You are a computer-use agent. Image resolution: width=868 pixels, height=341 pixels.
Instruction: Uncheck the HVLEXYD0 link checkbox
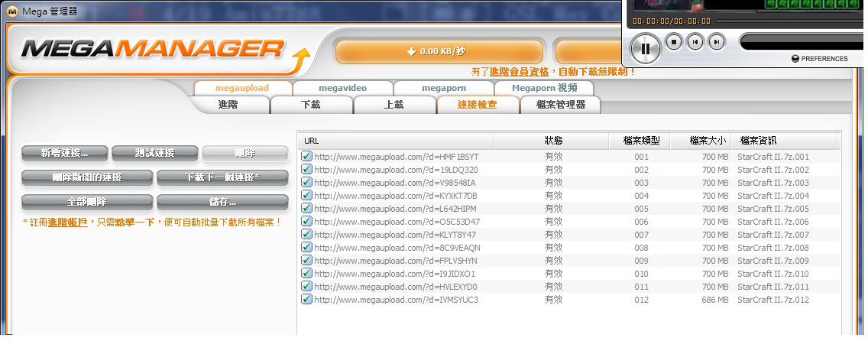(x=306, y=286)
